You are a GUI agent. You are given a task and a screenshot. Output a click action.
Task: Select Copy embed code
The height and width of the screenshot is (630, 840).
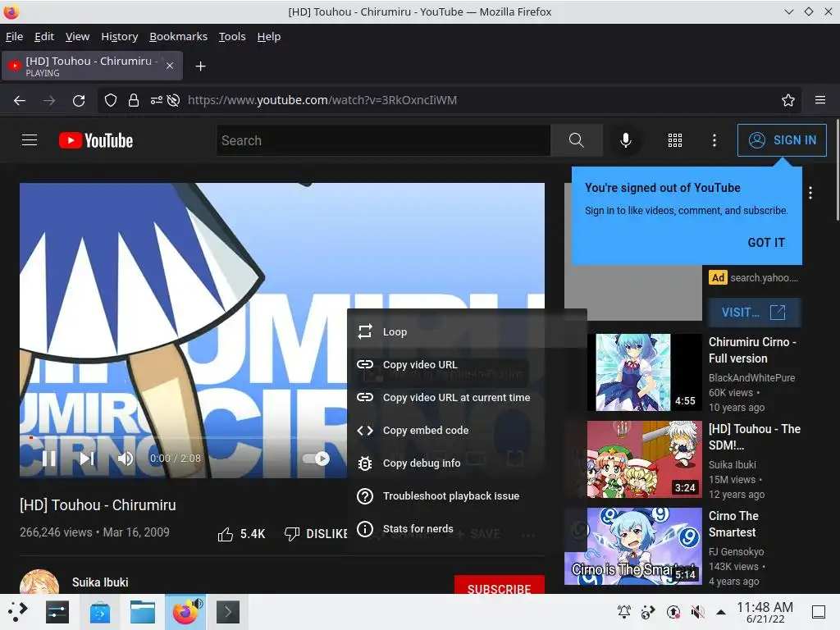pyautogui.click(x=467, y=430)
